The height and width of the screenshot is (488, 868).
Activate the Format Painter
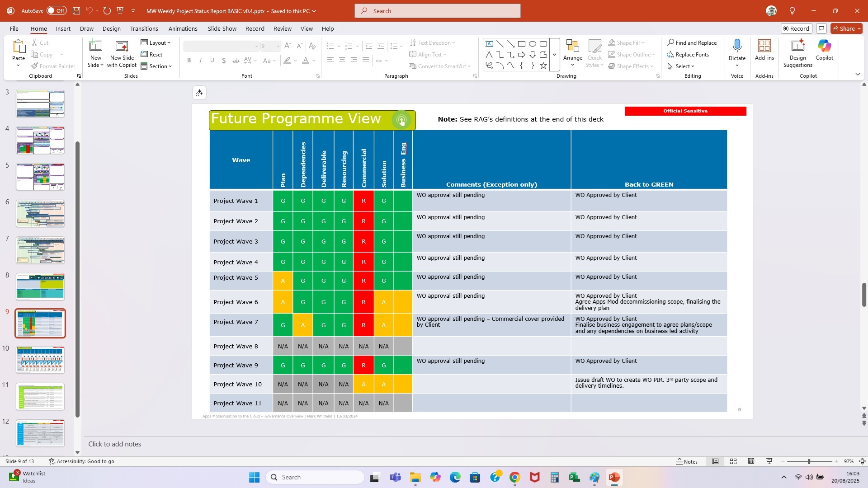point(53,66)
